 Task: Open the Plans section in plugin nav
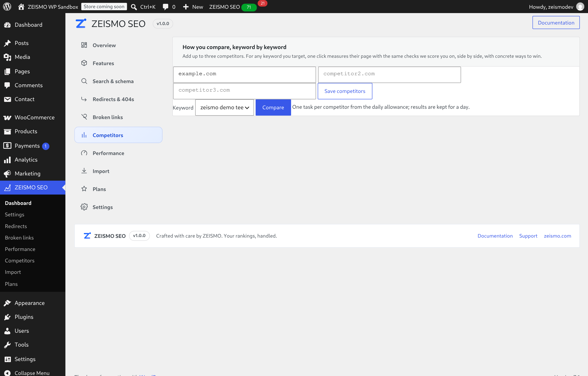tap(118, 189)
